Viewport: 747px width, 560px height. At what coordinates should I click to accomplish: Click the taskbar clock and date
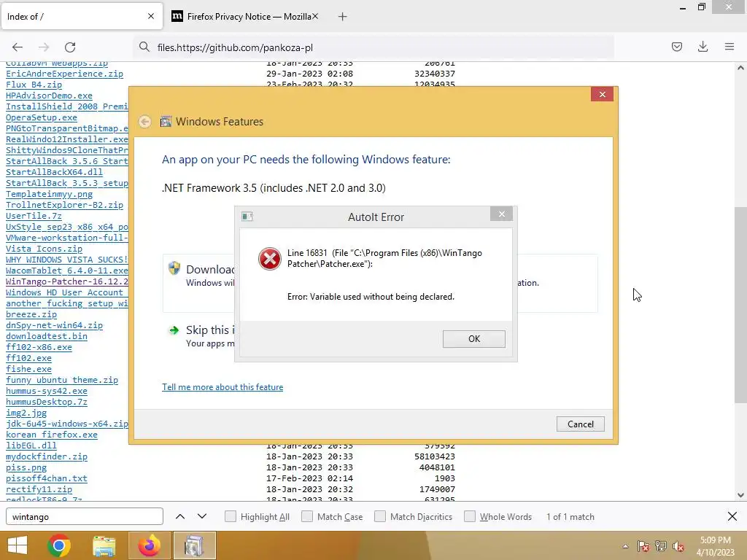pyautogui.click(x=715, y=546)
